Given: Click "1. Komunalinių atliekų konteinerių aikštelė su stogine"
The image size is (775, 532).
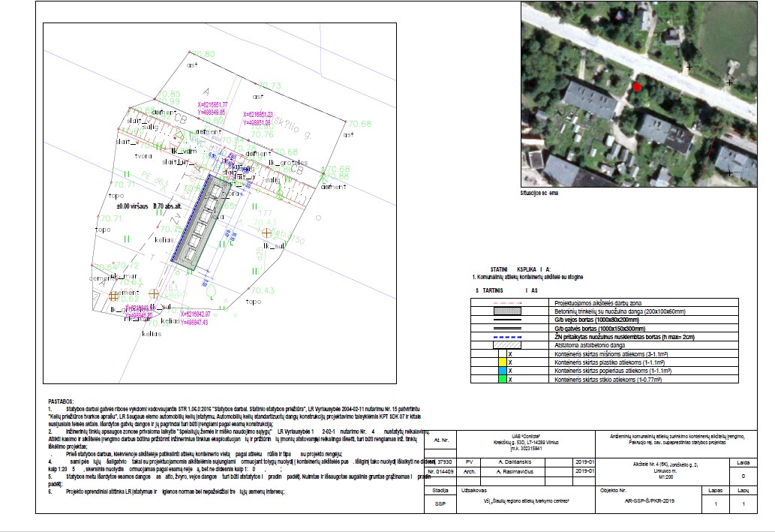Looking at the screenshot, I should (528, 278).
